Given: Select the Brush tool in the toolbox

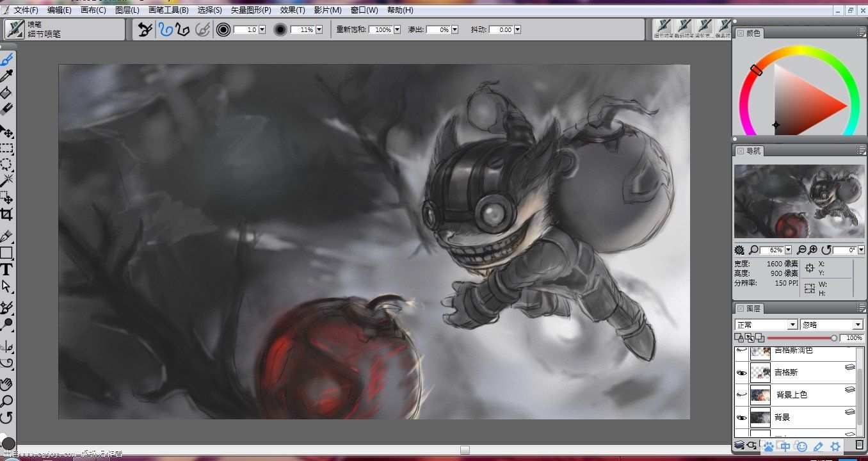Looking at the screenshot, I should [x=7, y=60].
